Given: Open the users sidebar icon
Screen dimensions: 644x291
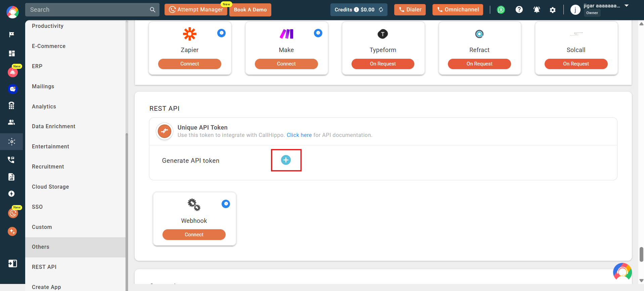Looking at the screenshot, I should (x=11, y=122).
